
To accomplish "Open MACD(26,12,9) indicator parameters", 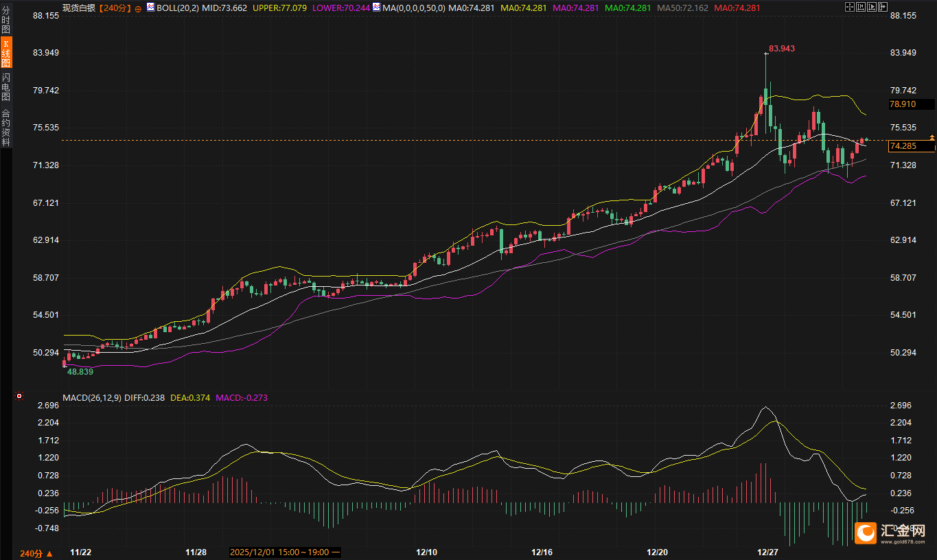I will pyautogui.click(x=91, y=397).
